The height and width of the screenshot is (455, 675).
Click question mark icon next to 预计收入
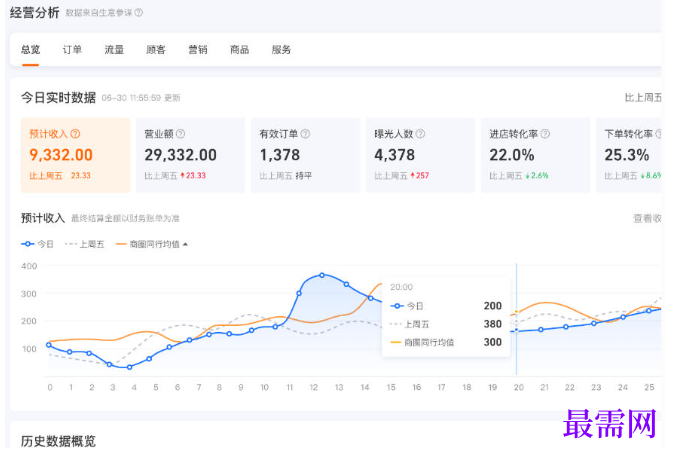point(75,134)
